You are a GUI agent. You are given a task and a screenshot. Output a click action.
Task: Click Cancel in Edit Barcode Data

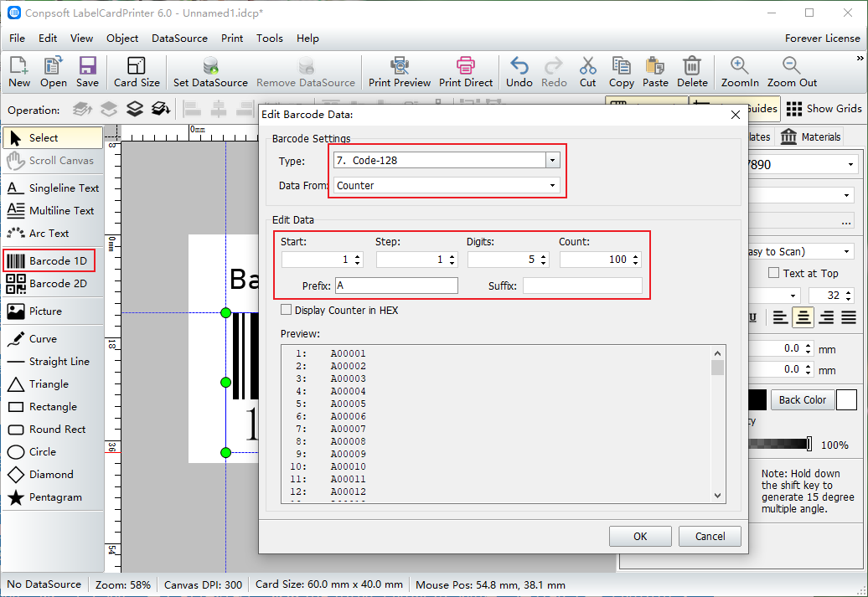coord(710,536)
